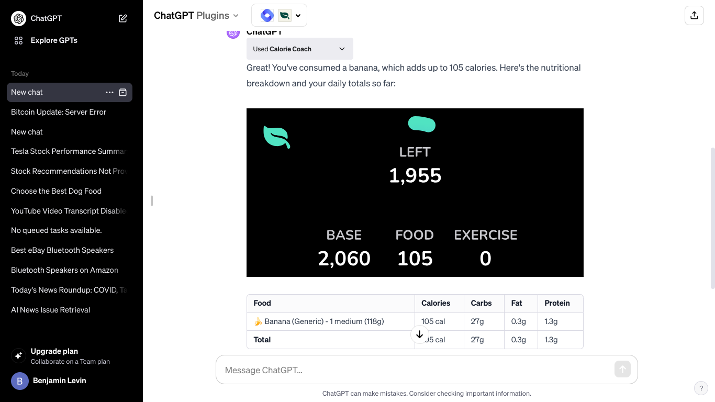Click the share conversation icon
This screenshot has height=402, width=715.
tap(694, 15)
